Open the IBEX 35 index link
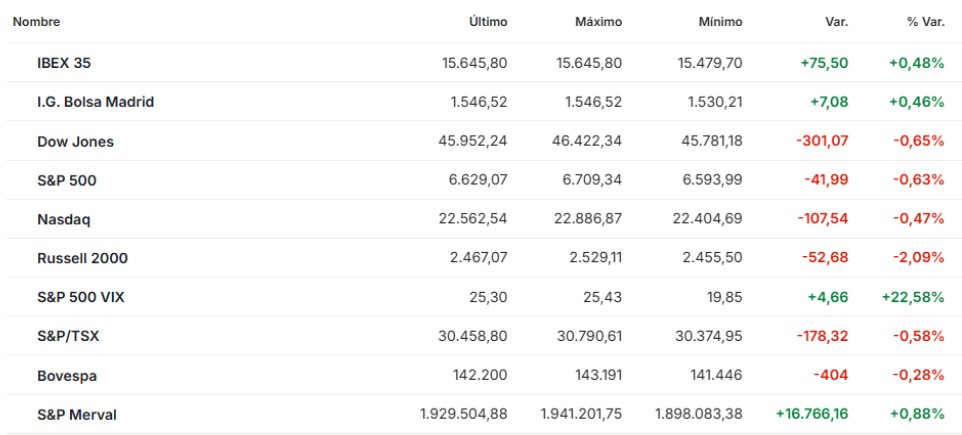962x435 pixels. (64, 63)
